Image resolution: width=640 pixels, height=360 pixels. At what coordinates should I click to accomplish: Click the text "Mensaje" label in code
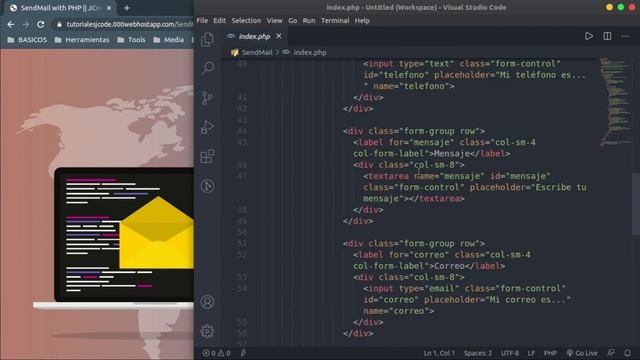pyautogui.click(x=452, y=153)
